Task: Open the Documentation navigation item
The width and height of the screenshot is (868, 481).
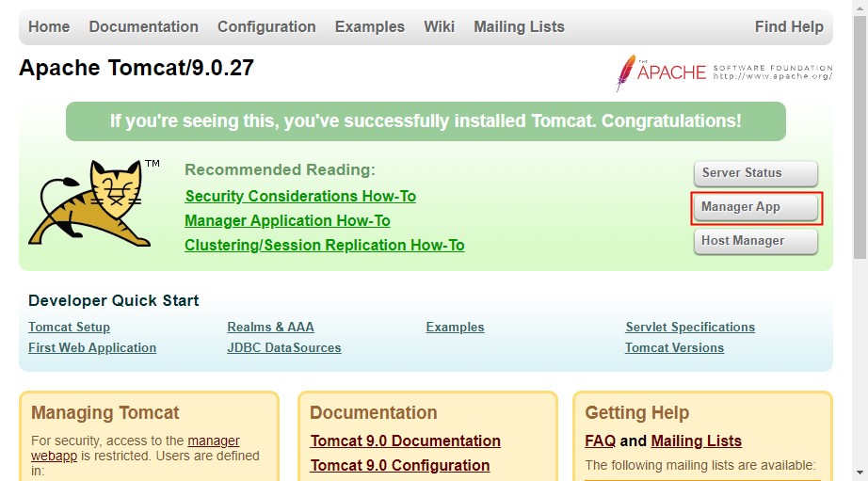Action: pos(143,27)
